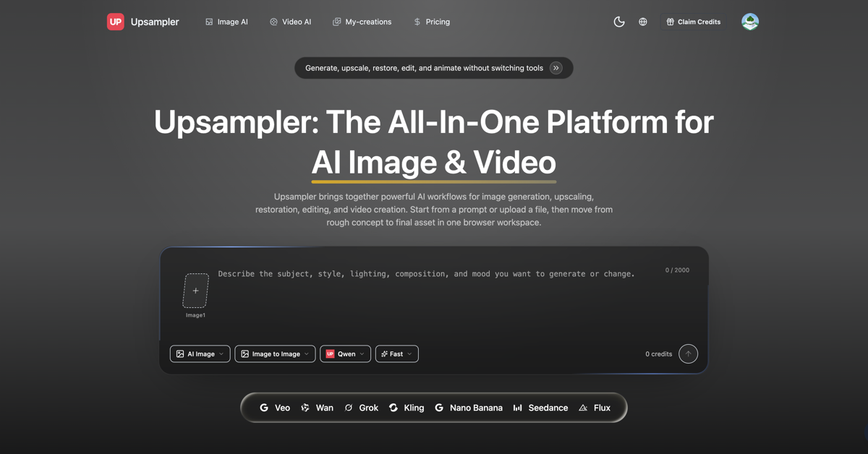This screenshot has height=454, width=868.
Task: Select the Seedance model chip
Action: (540, 408)
